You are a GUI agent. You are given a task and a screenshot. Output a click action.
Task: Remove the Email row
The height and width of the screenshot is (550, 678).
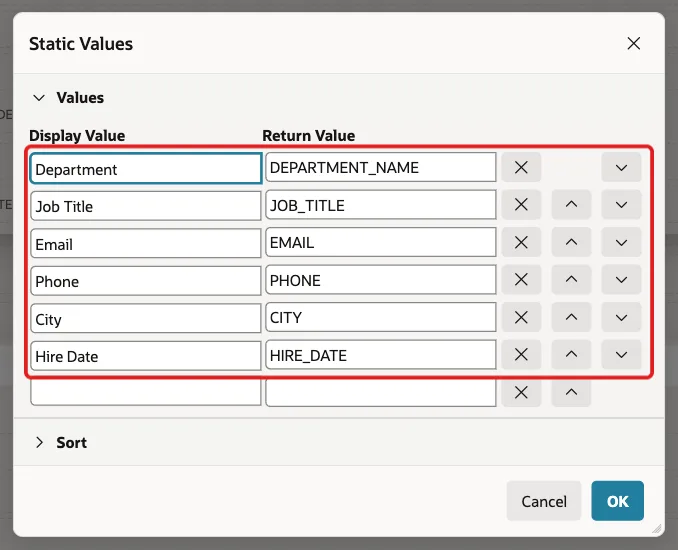coord(521,242)
